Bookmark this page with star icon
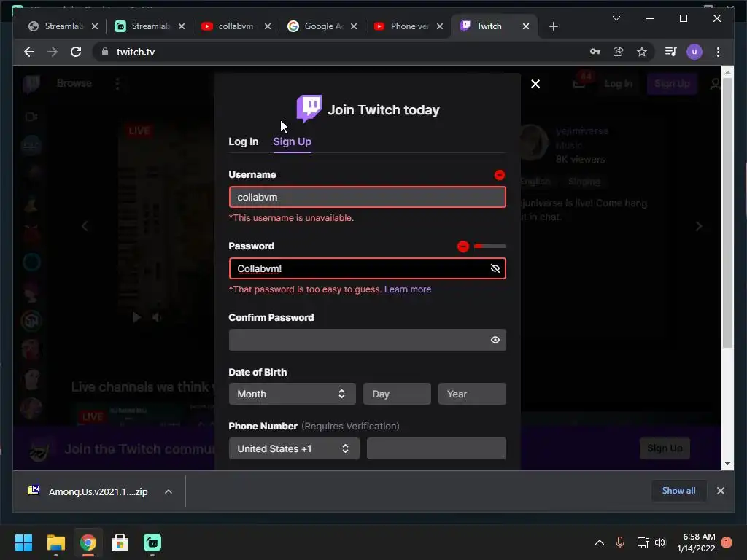Screen dimensions: 747x560 (642, 52)
